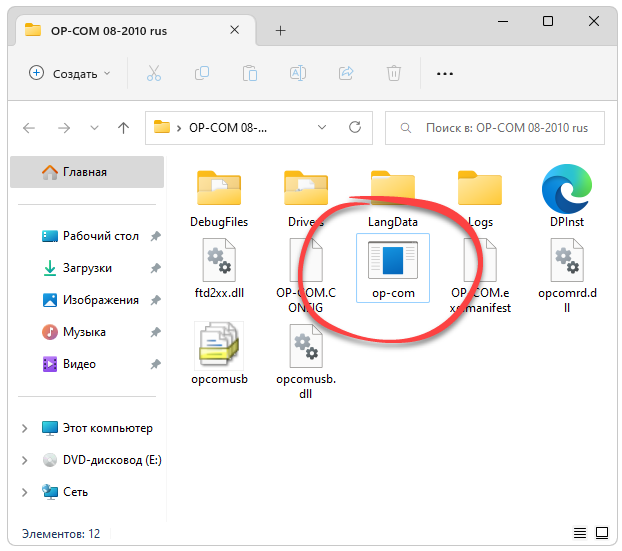
Task: Select the opcomrd.dll file
Action: coord(567,276)
